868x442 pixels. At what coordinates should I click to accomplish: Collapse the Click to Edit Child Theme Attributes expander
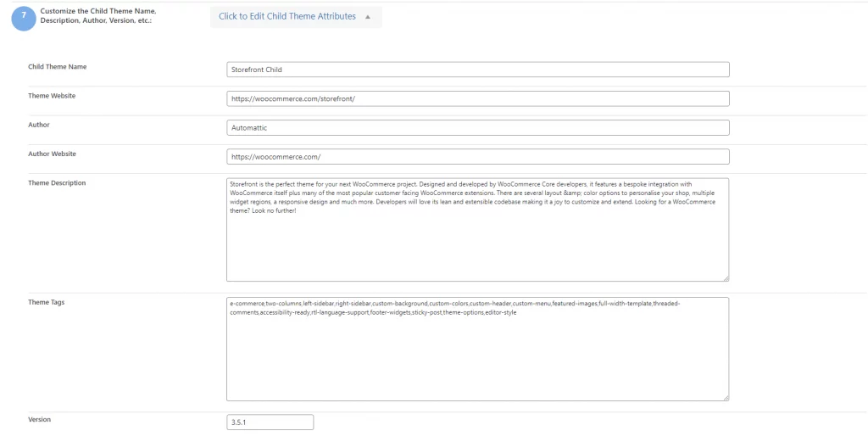point(296,17)
